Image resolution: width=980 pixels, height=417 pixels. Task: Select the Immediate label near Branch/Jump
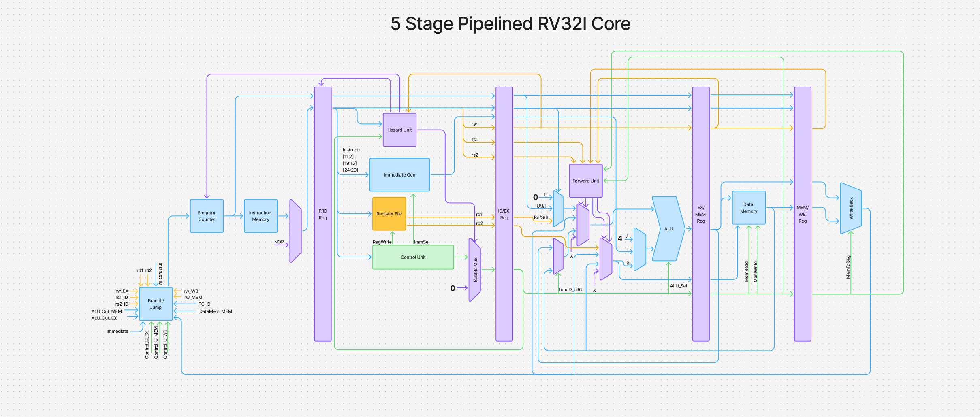click(x=117, y=331)
